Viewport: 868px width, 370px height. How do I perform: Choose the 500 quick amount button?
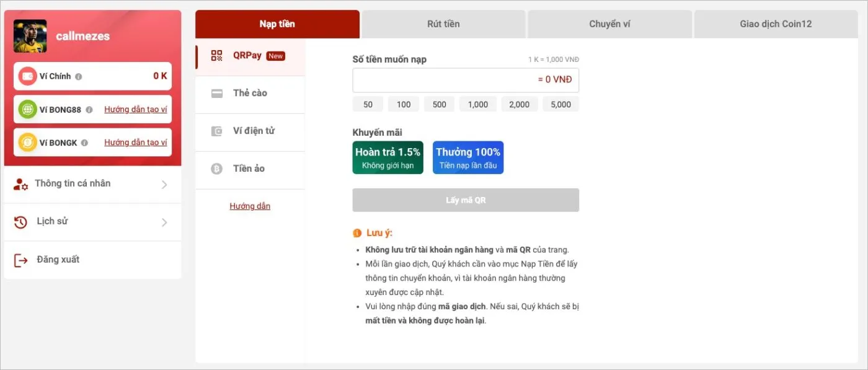point(439,104)
